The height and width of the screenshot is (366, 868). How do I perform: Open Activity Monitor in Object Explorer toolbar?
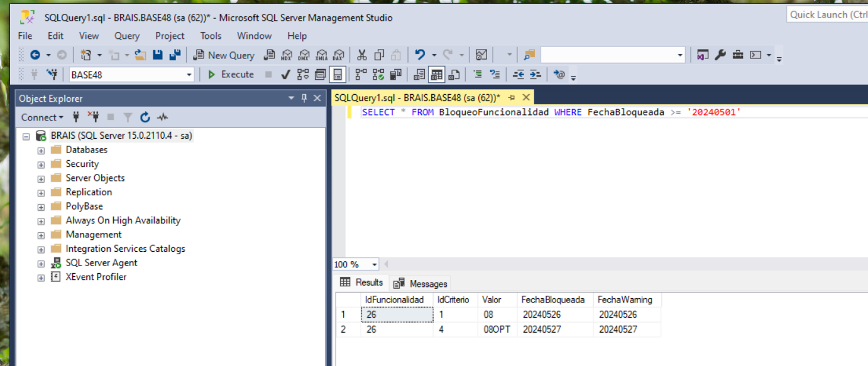pyautogui.click(x=163, y=117)
